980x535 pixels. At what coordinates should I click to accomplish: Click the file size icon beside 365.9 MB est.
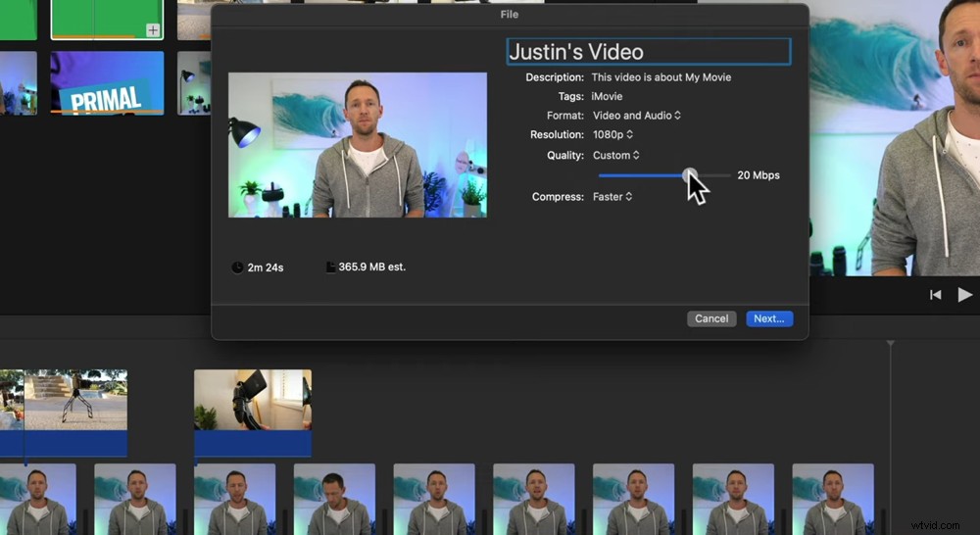[x=330, y=267]
